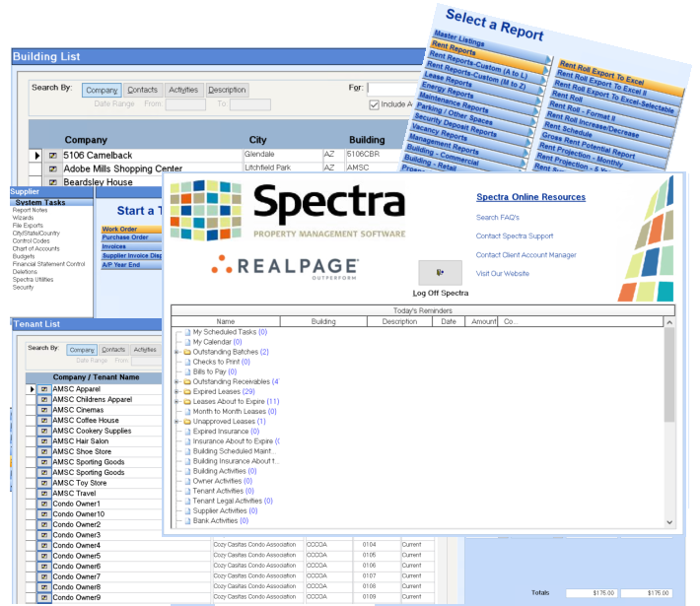Viewport: 700px width, 606px height.
Task: Open detail icon for AMSC Coffee House tenant
Action: 44,421
